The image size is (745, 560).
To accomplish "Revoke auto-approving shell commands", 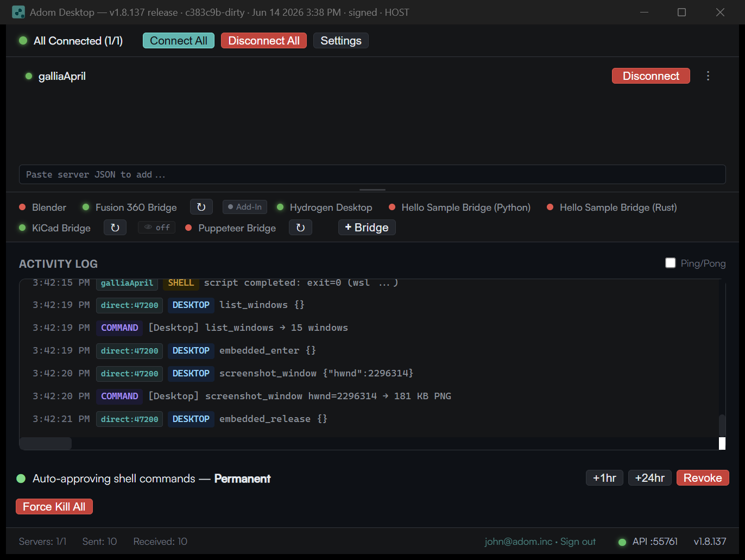I will (703, 478).
